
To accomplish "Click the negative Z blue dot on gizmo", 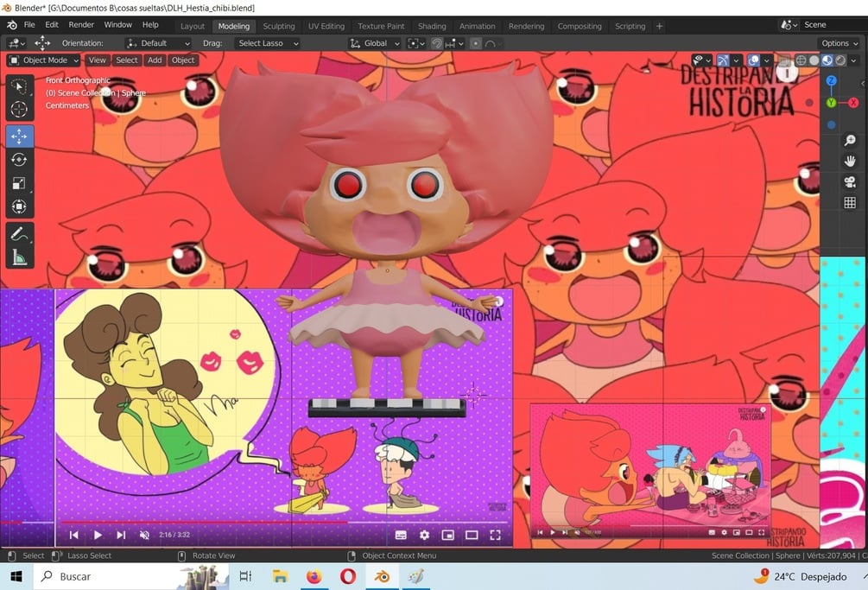I will click(831, 125).
